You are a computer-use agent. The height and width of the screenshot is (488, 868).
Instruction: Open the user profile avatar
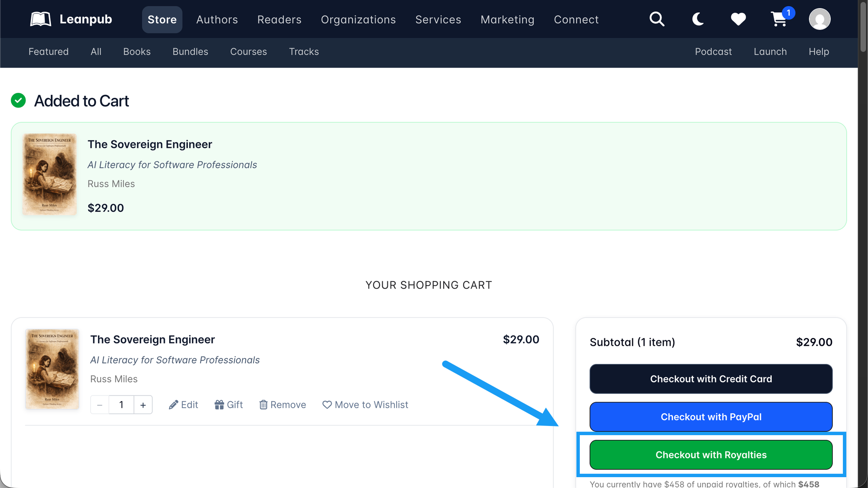[819, 19]
